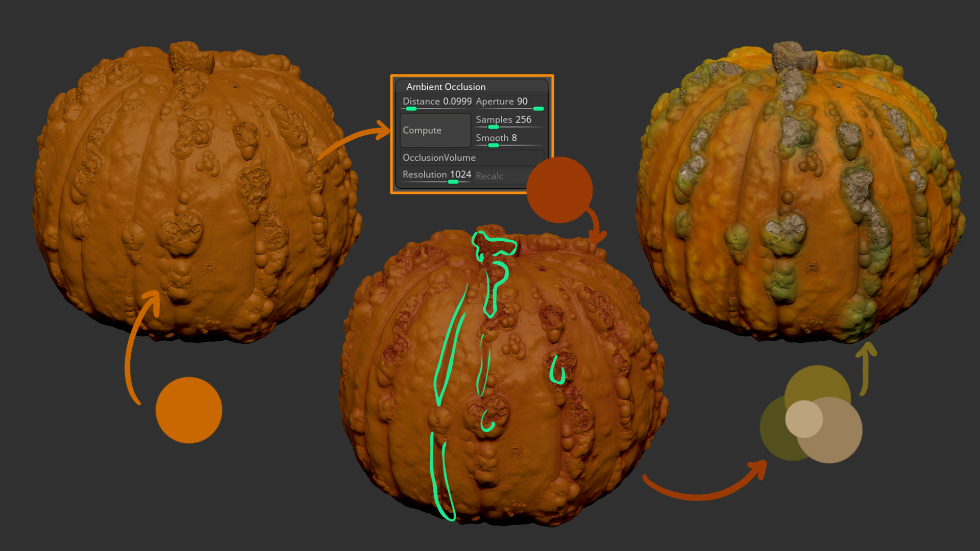Click the Ambient Occlusion panel title

(x=446, y=87)
